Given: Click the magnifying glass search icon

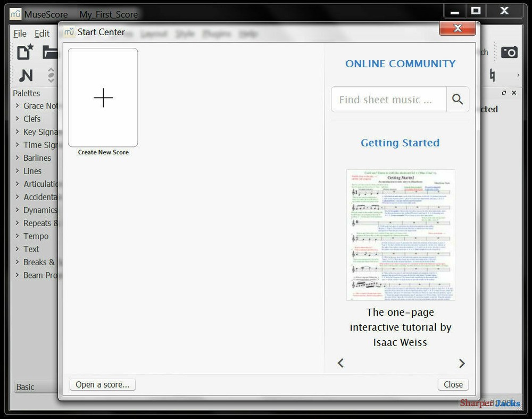Looking at the screenshot, I should pos(457,99).
